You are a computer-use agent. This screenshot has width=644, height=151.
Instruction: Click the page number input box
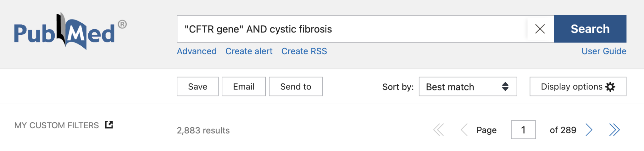click(x=523, y=130)
